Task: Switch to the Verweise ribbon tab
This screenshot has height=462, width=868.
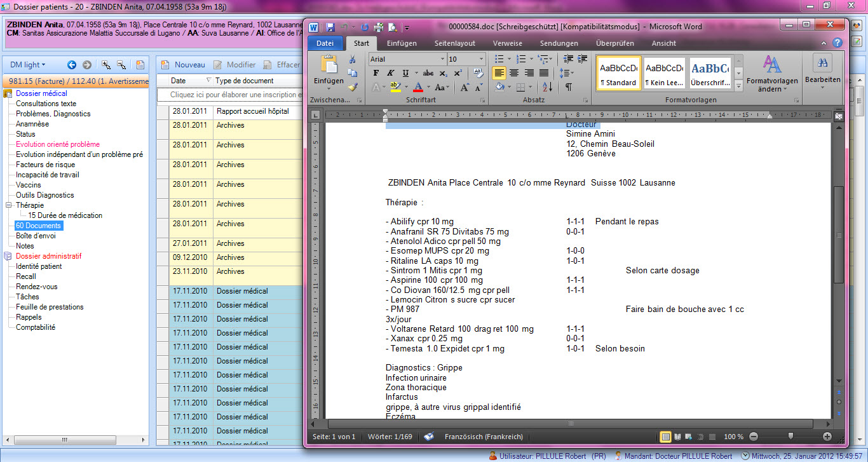Action: [x=508, y=43]
